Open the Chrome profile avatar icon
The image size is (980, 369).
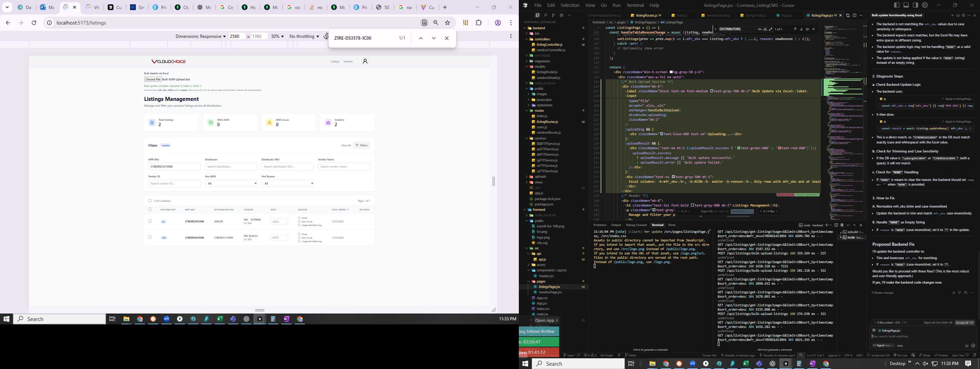click(x=498, y=23)
